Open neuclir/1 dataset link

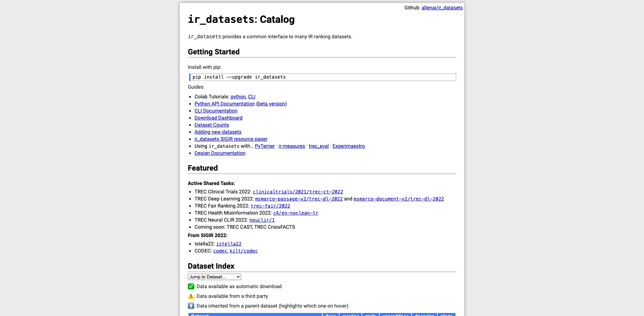(x=262, y=220)
